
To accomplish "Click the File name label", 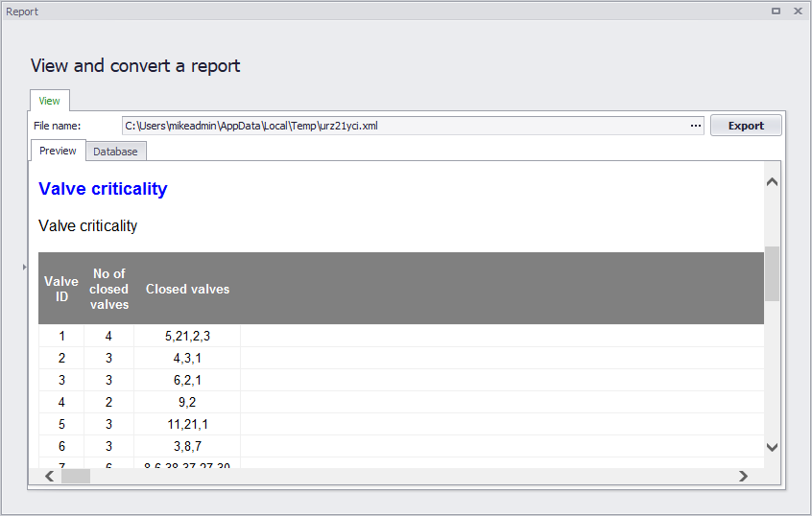I will tap(57, 126).
